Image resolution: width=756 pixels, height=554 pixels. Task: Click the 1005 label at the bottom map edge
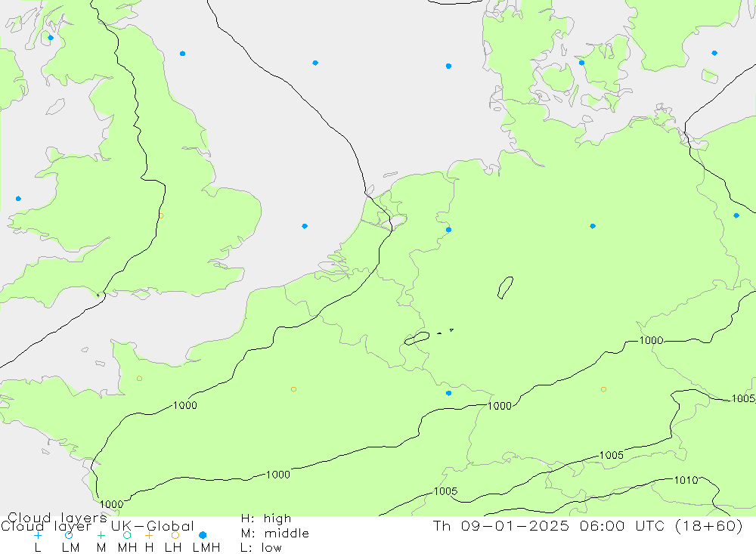pyautogui.click(x=445, y=491)
